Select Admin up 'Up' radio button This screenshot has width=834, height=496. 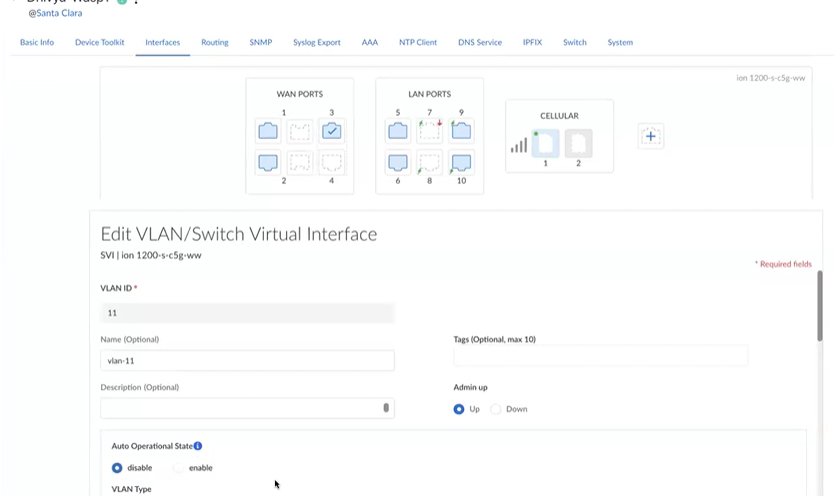tap(459, 409)
